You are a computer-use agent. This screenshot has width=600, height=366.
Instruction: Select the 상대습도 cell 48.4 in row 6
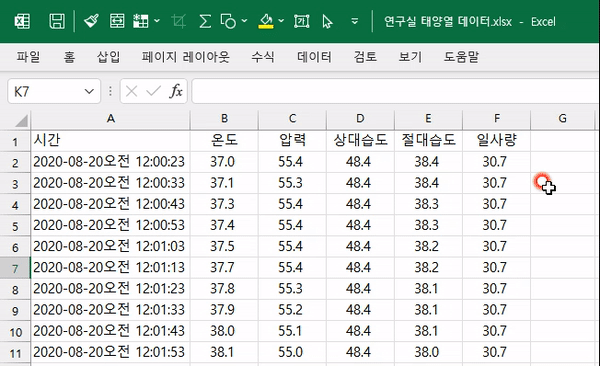pos(360,246)
